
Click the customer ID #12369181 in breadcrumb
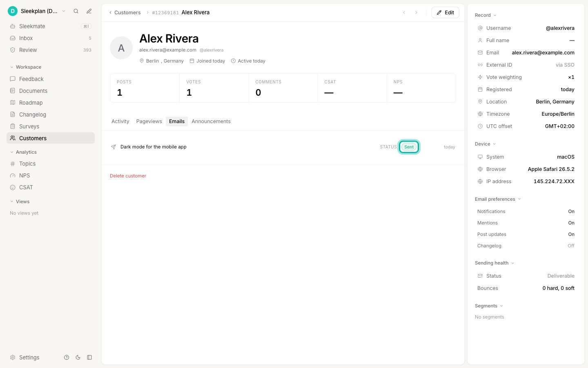(x=165, y=13)
